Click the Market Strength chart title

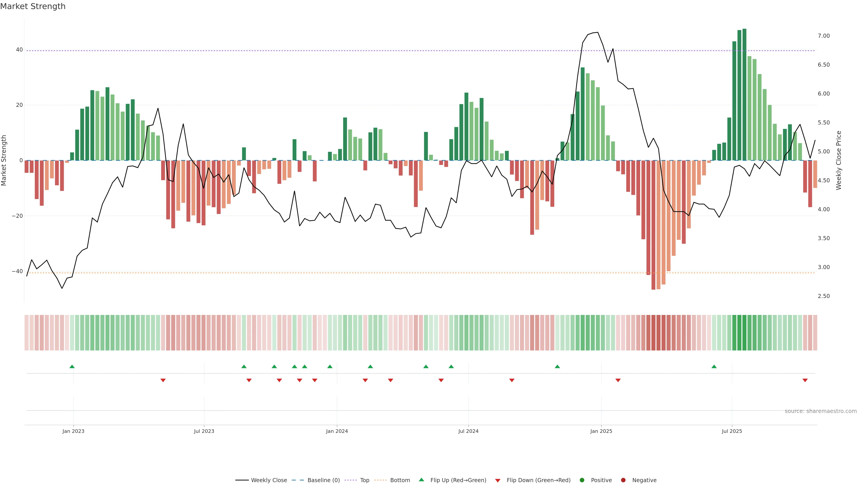pos(33,6)
